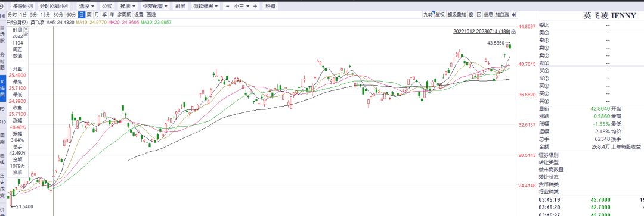The image size is (644, 216).
Task: Open the 换肤 skin dropdown
Action: 128,6
